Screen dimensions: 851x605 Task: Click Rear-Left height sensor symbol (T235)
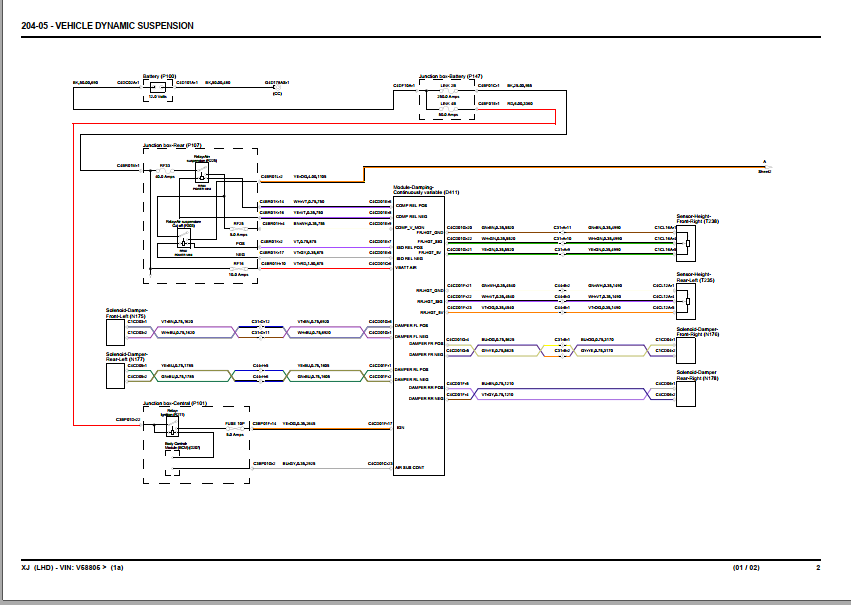[685, 302]
